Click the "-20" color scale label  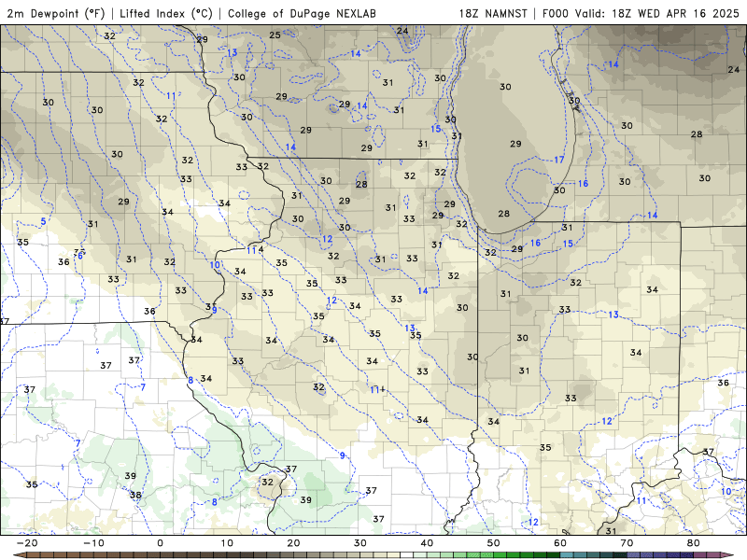pyautogui.click(x=27, y=543)
